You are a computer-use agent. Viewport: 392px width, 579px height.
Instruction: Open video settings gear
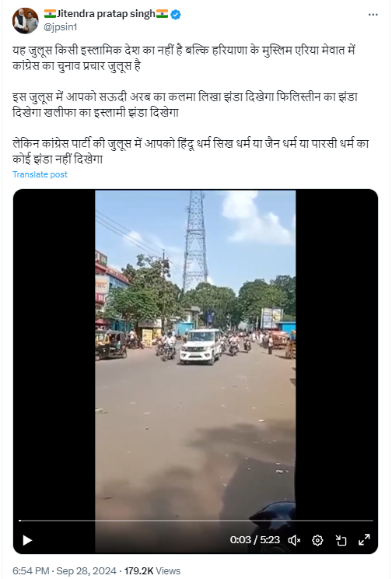tap(317, 540)
